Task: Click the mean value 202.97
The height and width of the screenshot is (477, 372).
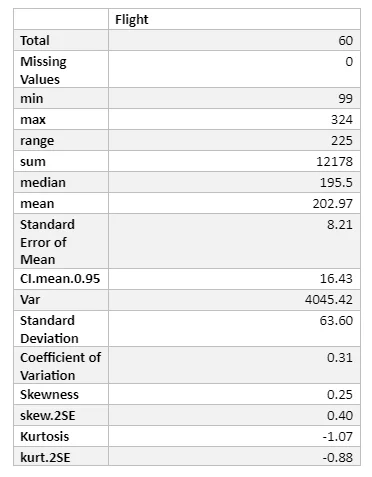Action: tap(332, 204)
